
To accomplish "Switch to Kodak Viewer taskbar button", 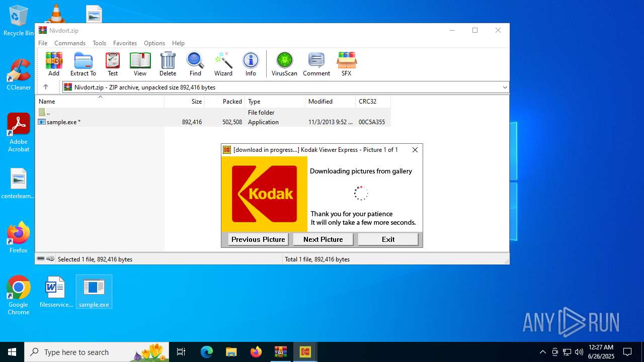I will pyautogui.click(x=305, y=352).
